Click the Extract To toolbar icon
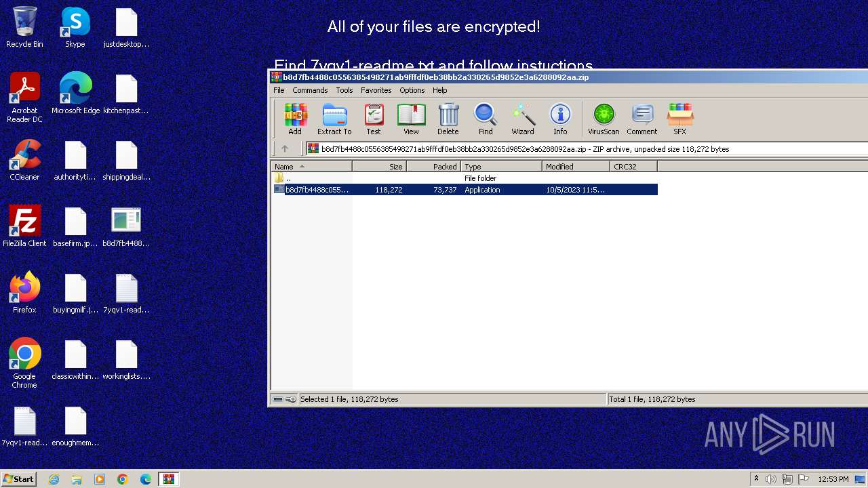The image size is (868, 488). pos(334,119)
